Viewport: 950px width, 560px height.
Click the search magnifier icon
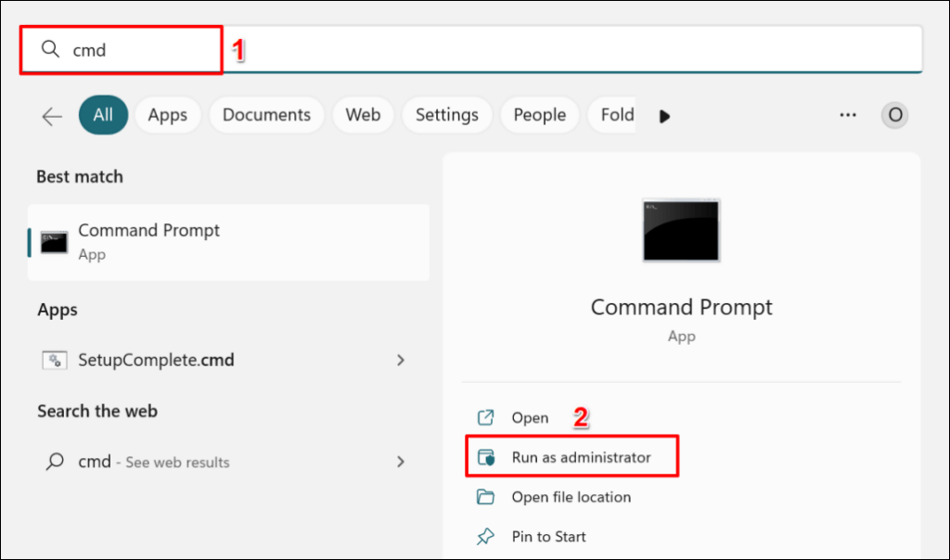coord(52,50)
